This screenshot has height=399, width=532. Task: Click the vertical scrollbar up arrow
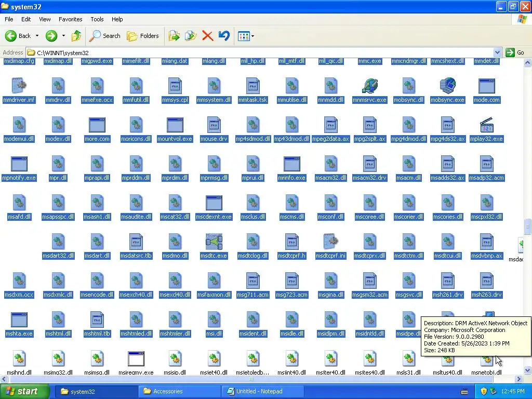pos(527,62)
